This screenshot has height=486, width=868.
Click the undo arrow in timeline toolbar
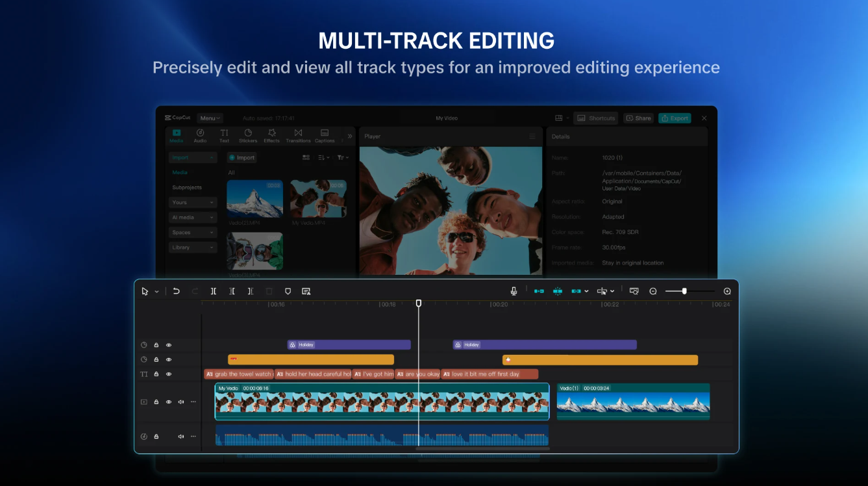176,291
